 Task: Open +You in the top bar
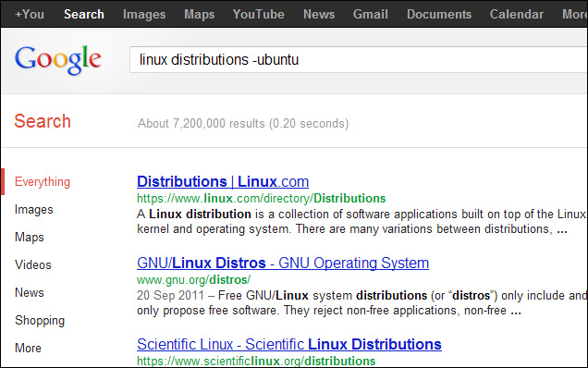(30, 14)
